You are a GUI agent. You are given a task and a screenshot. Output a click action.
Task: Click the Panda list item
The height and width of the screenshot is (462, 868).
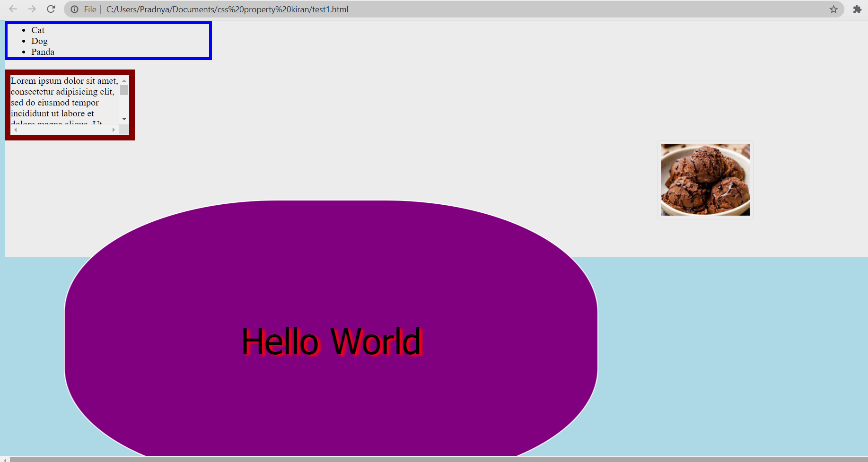point(43,52)
